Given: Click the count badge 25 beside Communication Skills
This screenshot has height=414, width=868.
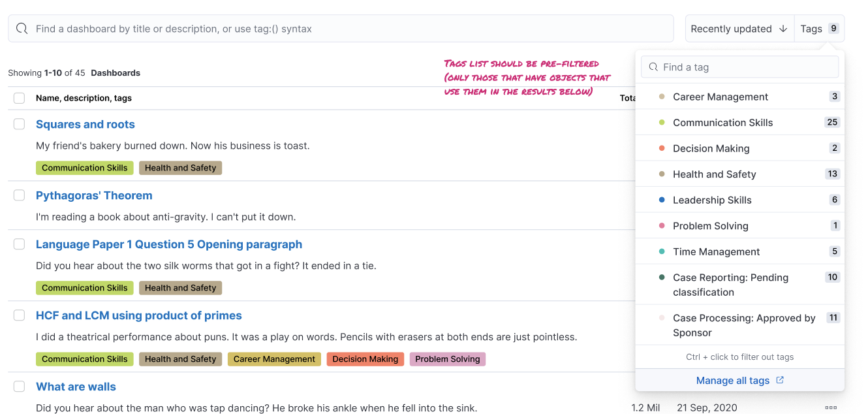Looking at the screenshot, I should tap(833, 122).
